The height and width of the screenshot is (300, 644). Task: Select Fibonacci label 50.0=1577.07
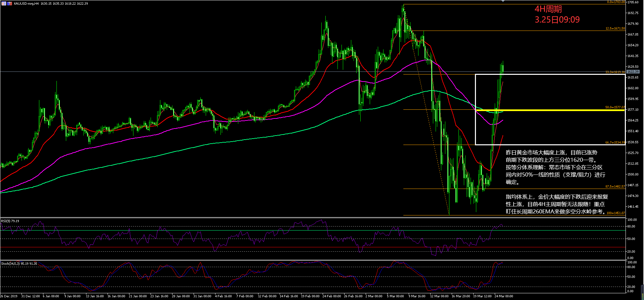tap(615, 107)
